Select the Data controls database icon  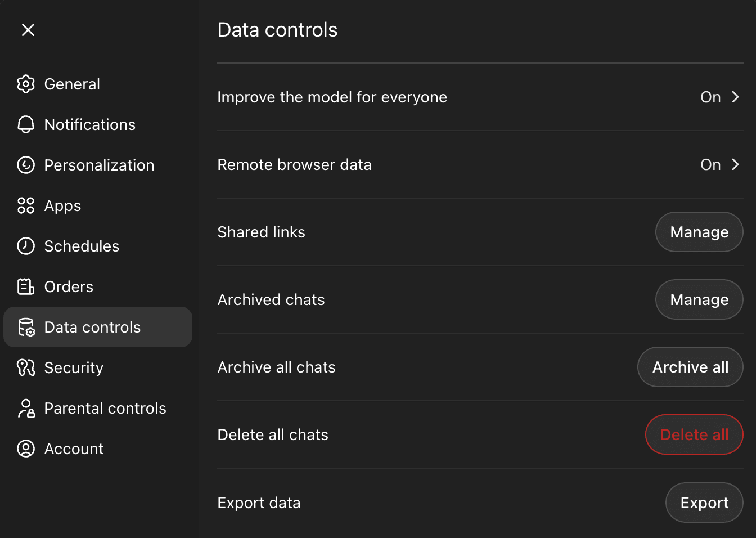coord(26,327)
